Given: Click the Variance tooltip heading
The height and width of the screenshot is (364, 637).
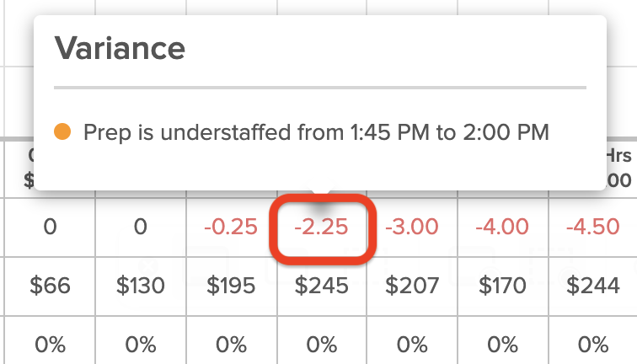Looking at the screenshot, I should pos(120,48).
